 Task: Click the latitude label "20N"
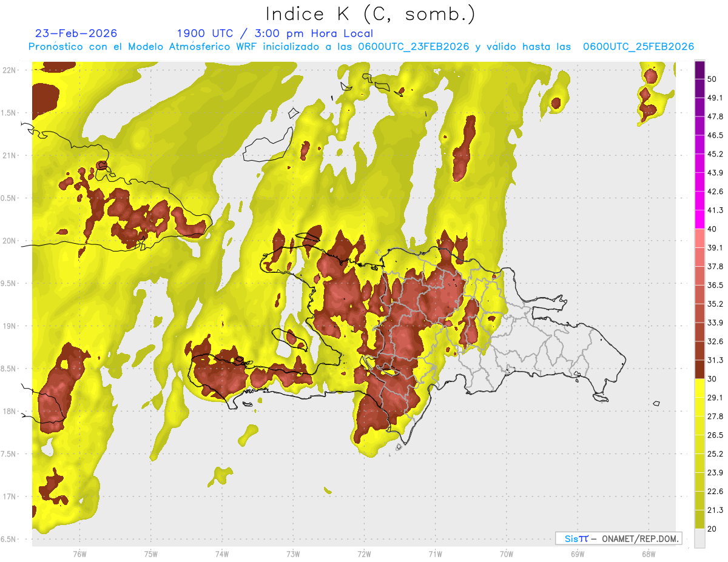pos(10,241)
